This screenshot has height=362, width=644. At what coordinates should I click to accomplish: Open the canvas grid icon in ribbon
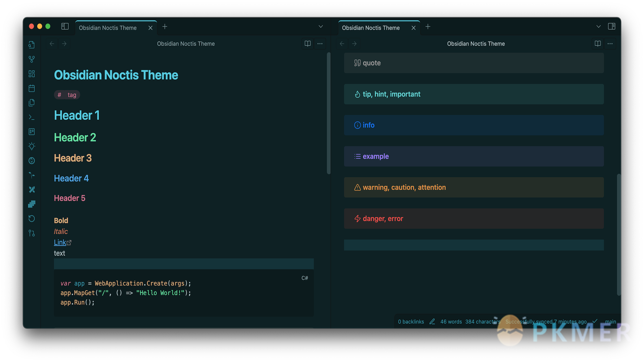32,74
